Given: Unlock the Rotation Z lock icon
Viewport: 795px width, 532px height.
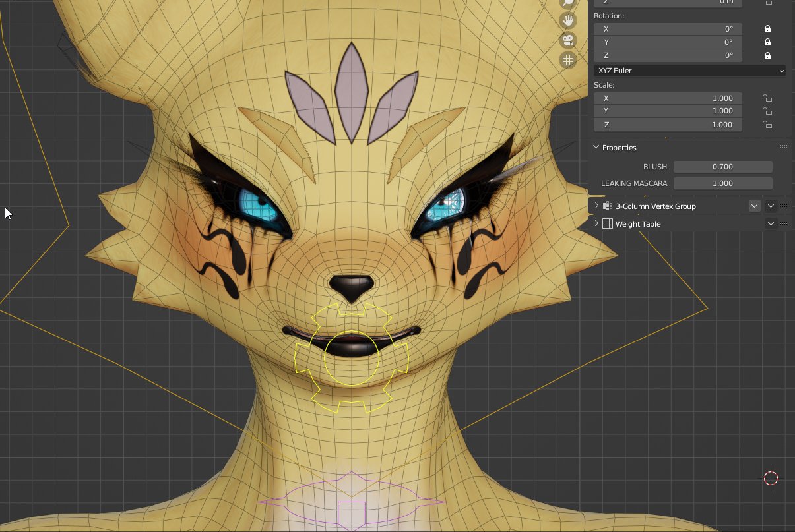Looking at the screenshot, I should (767, 55).
